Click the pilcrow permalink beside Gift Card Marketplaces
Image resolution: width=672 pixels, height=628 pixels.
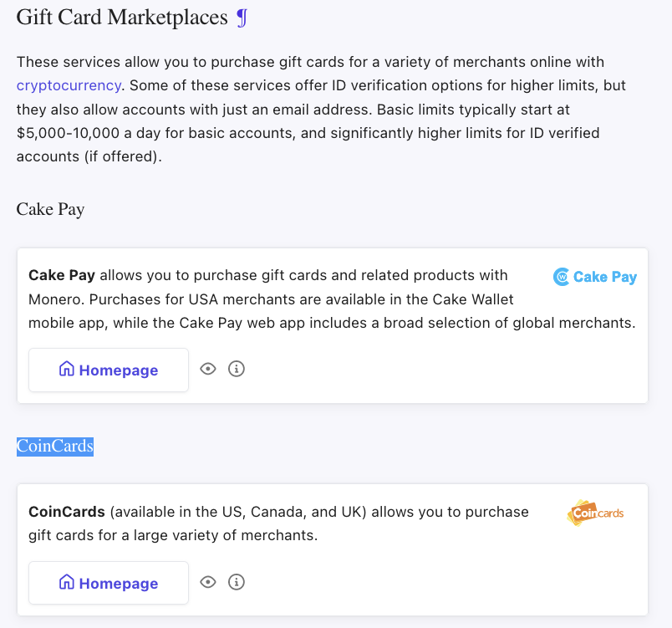(242, 18)
